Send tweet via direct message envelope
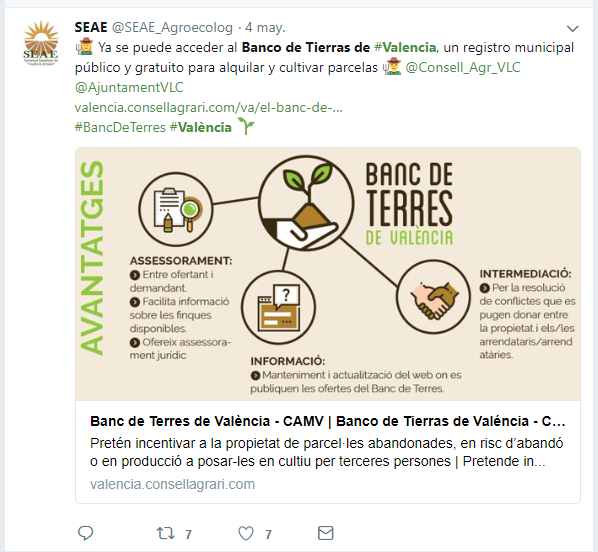 click(326, 533)
